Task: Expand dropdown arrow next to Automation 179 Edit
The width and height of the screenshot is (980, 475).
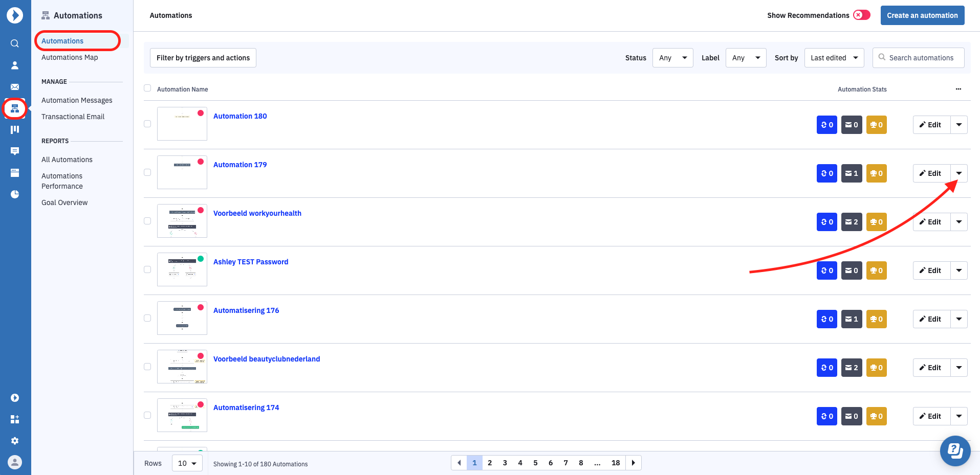Action: pos(959,173)
